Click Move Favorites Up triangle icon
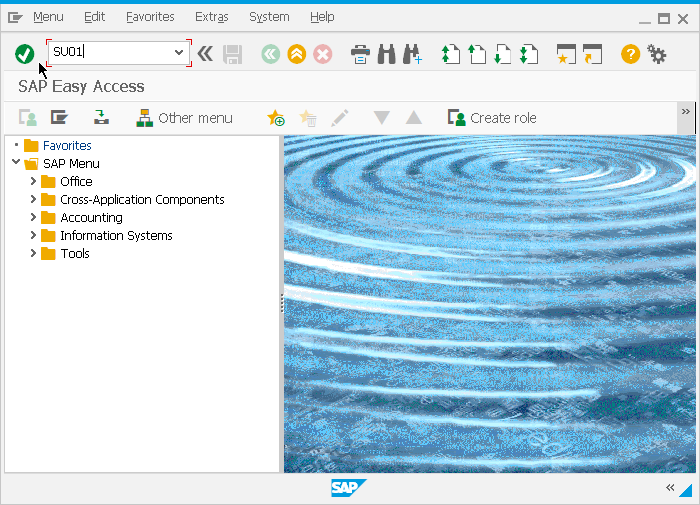Viewport: 700px width, 505px height. click(x=414, y=118)
